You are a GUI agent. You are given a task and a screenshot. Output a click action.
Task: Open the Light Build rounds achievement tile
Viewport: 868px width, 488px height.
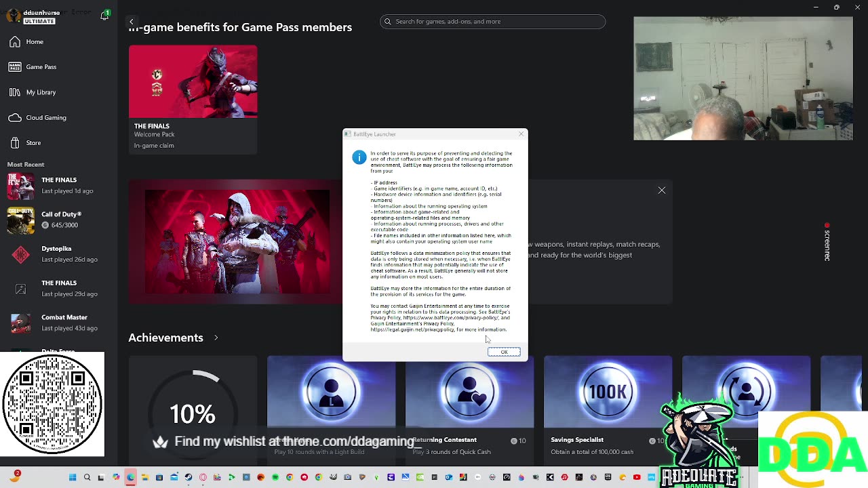click(x=331, y=410)
